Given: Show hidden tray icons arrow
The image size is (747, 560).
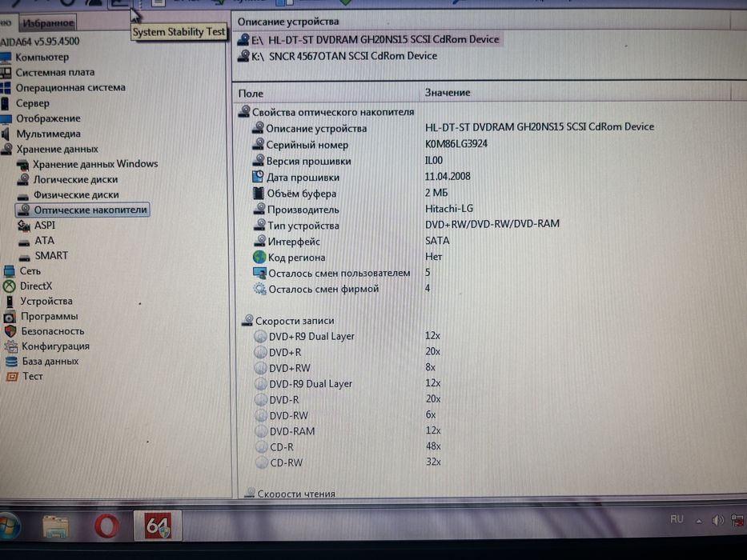Looking at the screenshot, I should (x=699, y=521).
